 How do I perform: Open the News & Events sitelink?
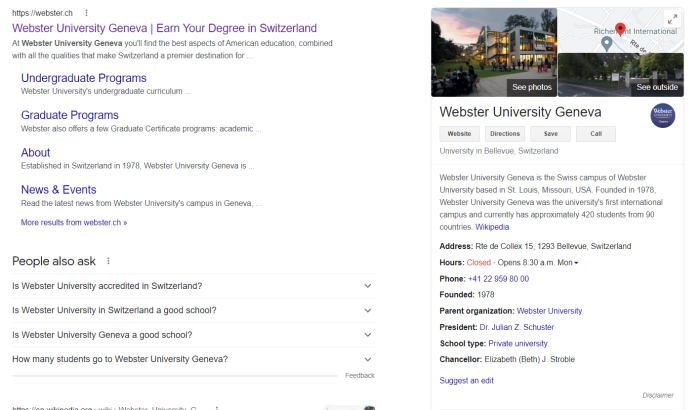pos(58,190)
